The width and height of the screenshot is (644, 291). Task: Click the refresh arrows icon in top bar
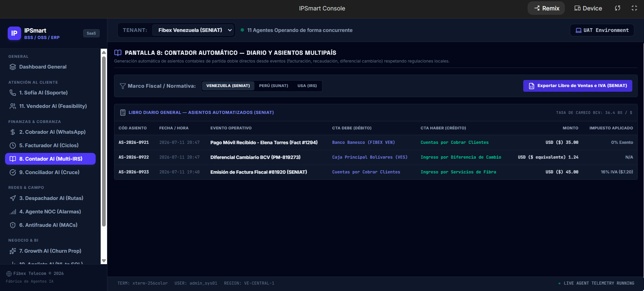[617, 8]
